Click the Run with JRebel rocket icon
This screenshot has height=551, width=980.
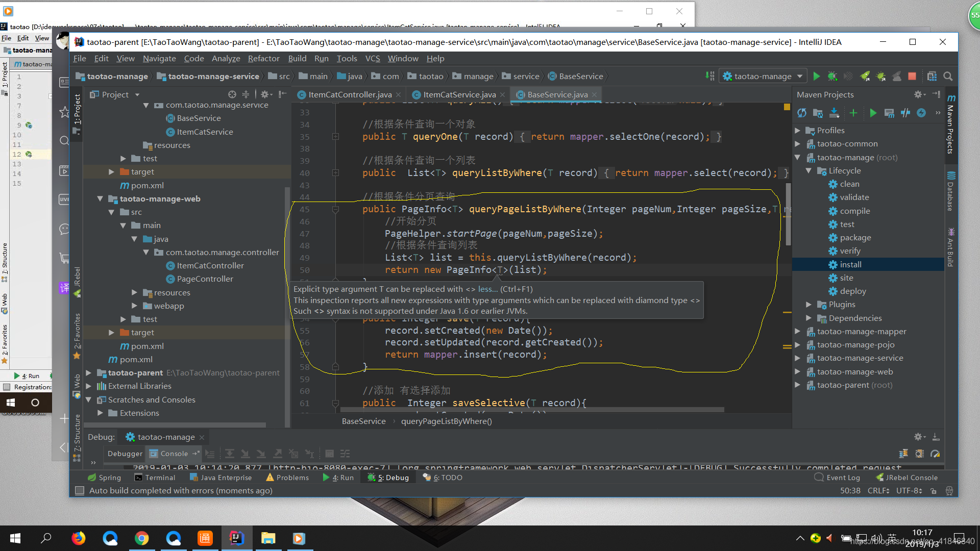point(865,76)
